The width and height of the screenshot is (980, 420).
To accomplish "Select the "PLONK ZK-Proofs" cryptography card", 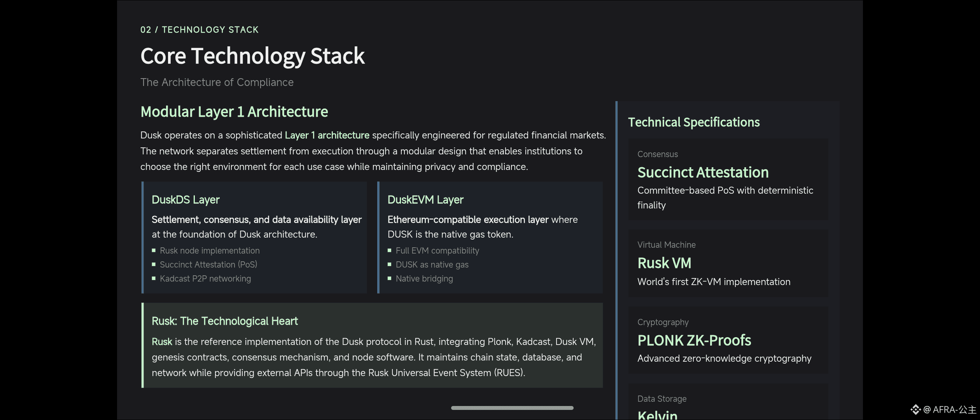I will tap(728, 341).
